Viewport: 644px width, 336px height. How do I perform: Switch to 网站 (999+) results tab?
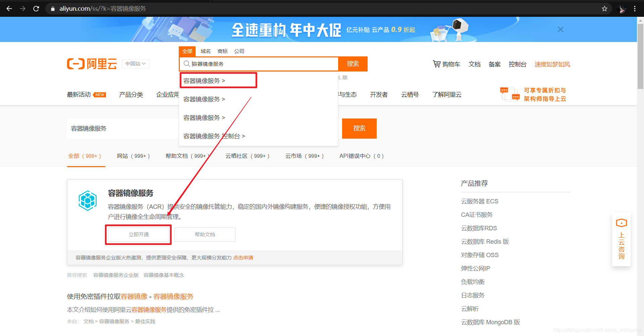coord(133,156)
